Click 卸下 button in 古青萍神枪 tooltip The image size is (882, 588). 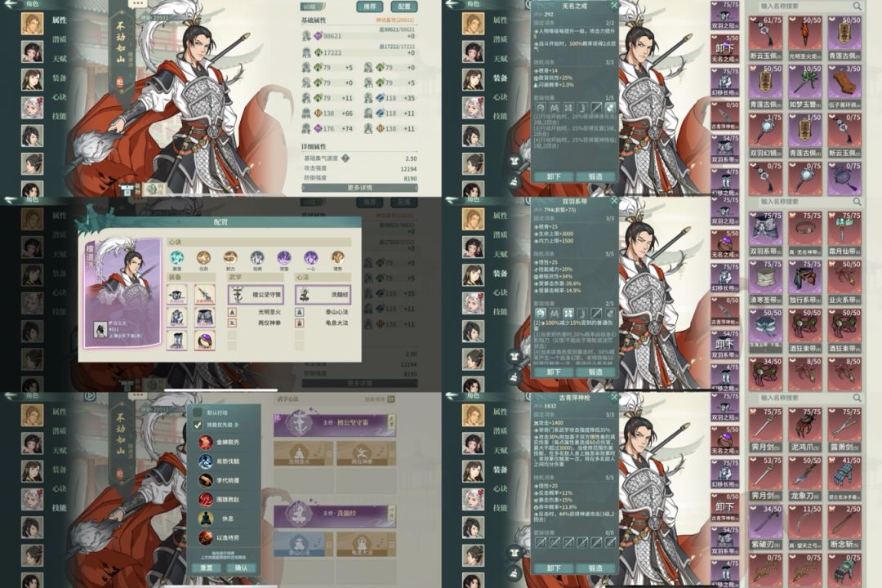tap(554, 568)
